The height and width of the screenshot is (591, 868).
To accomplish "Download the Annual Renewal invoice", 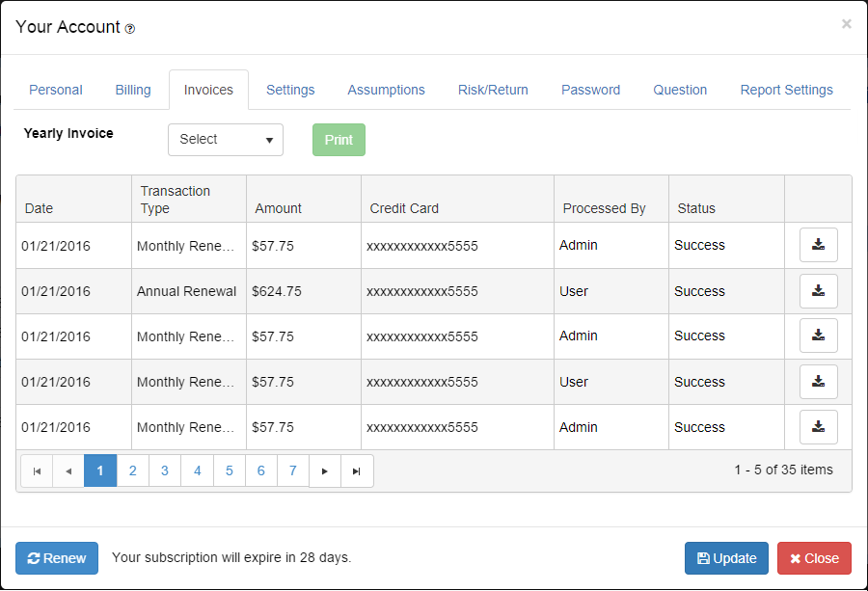I will (818, 291).
